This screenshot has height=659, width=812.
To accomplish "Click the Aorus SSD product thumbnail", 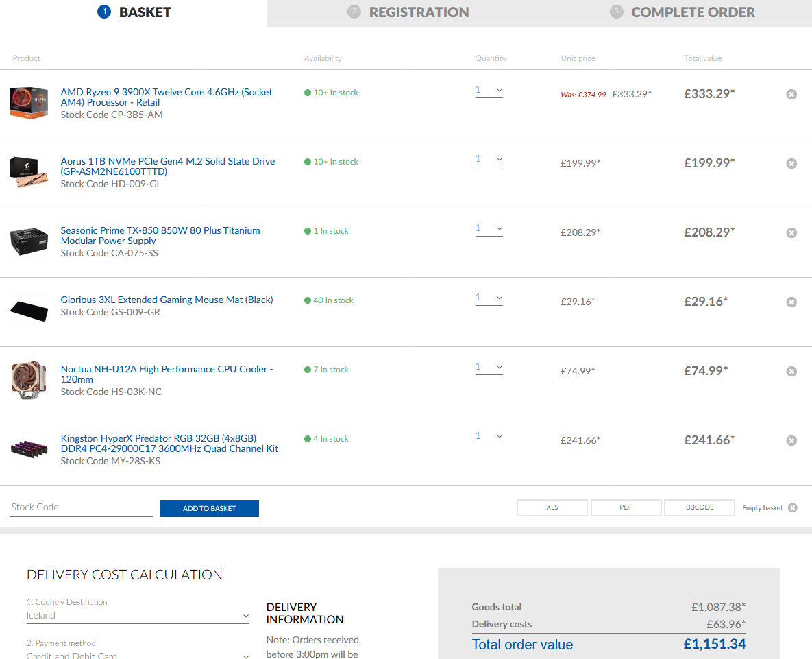I will 29,172.
